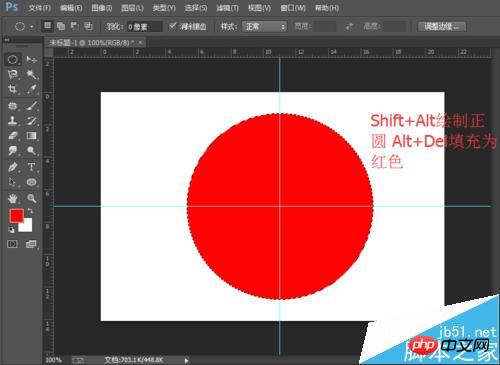This screenshot has width=500, height=365.
Task: Select the Hand tool
Action: click(x=13, y=199)
